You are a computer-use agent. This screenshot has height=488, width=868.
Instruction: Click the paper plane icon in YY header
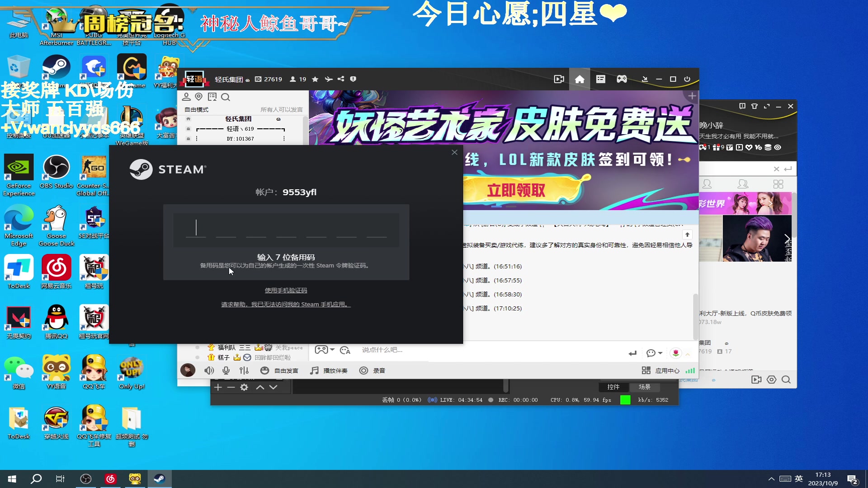329,79
